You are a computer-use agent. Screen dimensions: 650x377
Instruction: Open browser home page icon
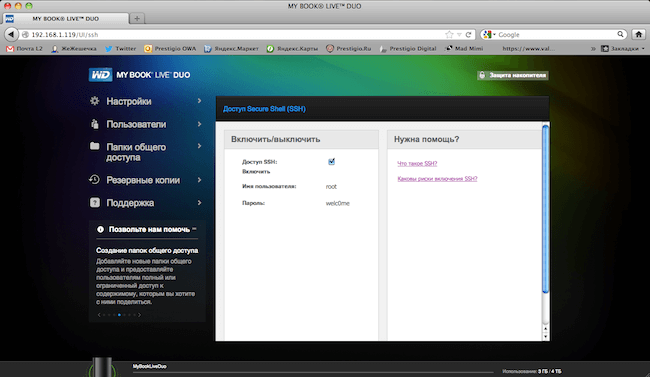tap(638, 34)
